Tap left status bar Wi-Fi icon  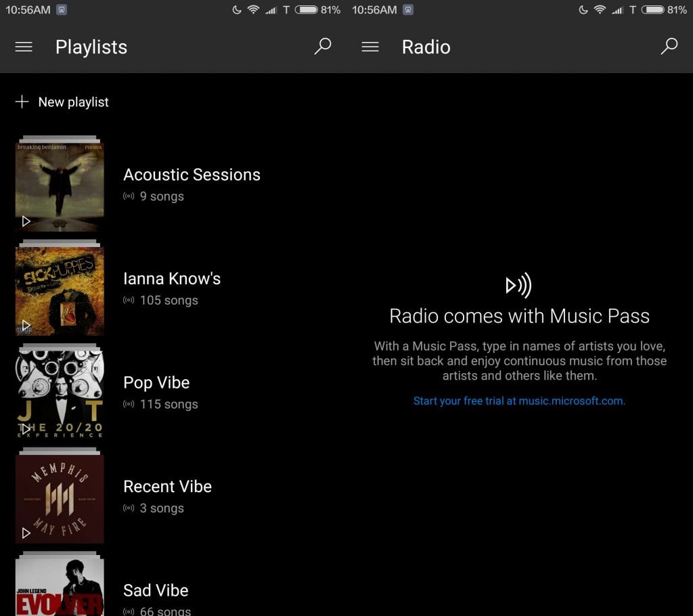tap(253, 9)
